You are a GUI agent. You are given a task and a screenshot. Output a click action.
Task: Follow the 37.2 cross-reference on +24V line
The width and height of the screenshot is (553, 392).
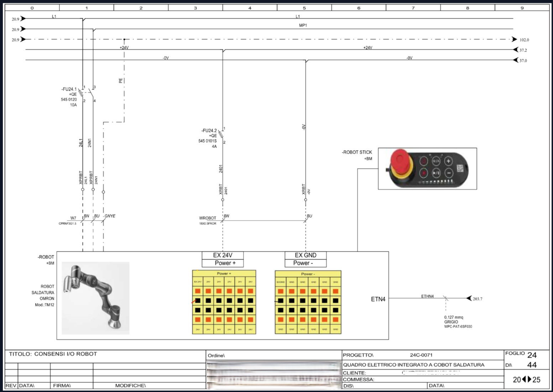click(515, 50)
